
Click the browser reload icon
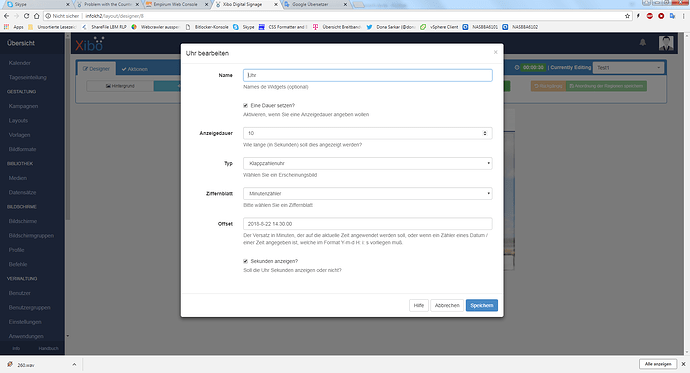click(x=26, y=16)
